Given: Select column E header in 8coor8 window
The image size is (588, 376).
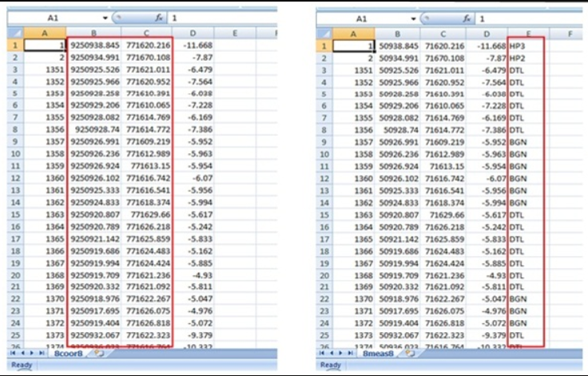Looking at the screenshot, I should point(235,33).
